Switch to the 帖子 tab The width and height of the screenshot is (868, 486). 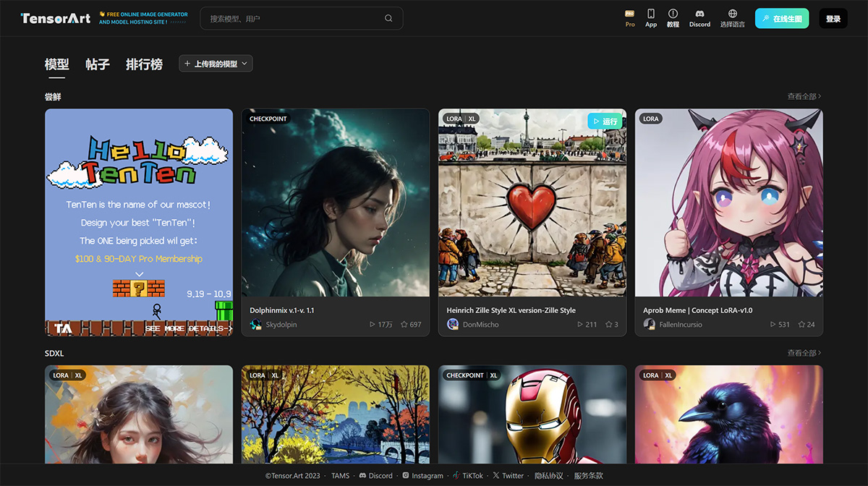(98, 64)
